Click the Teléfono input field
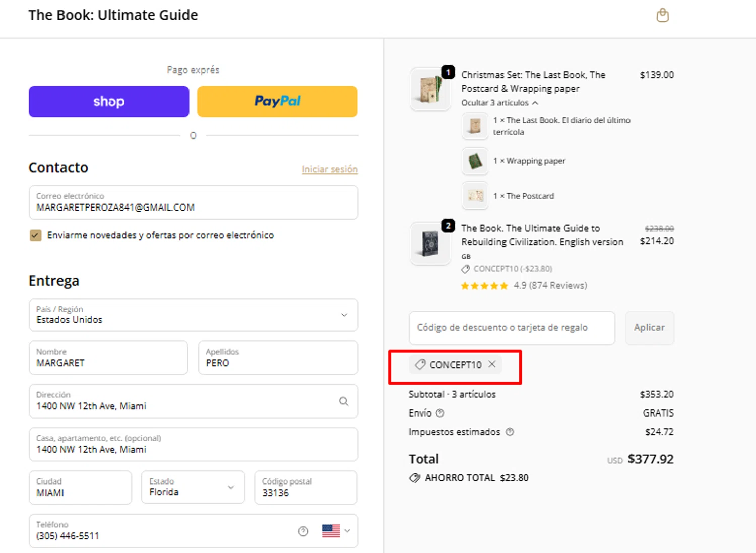Image resolution: width=756 pixels, height=553 pixels. 194,531
